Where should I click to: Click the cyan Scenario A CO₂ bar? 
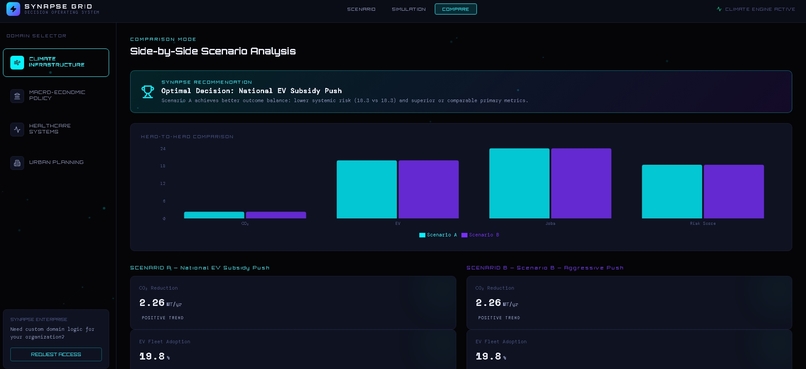(x=214, y=215)
